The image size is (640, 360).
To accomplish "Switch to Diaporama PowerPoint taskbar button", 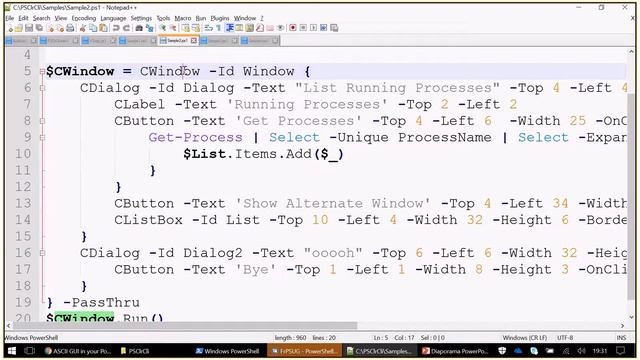I will (455, 351).
